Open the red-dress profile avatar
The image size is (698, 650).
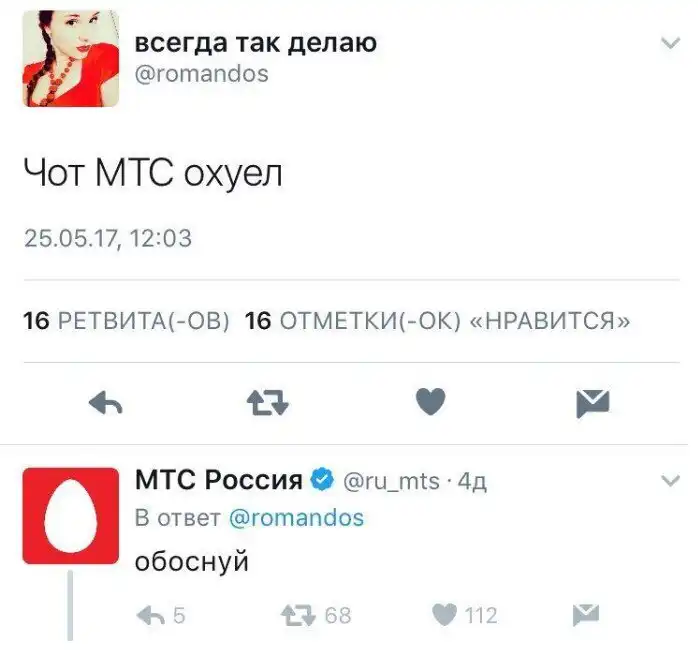pos(71,59)
